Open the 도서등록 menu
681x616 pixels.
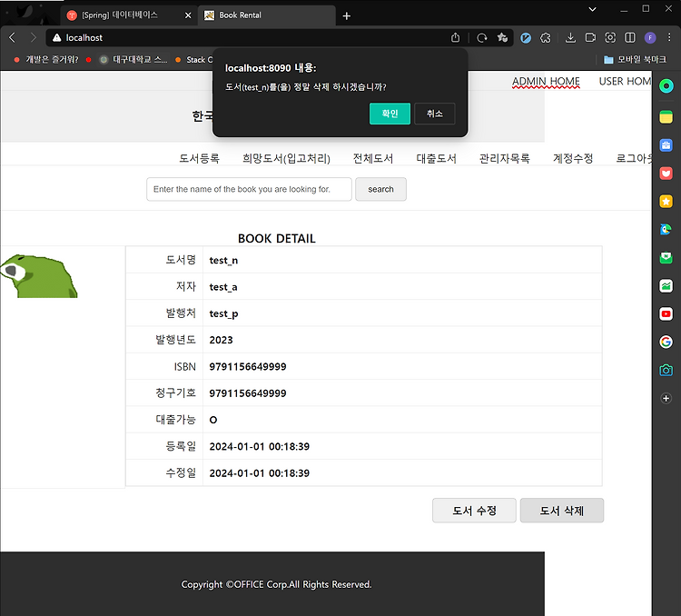tap(200, 158)
